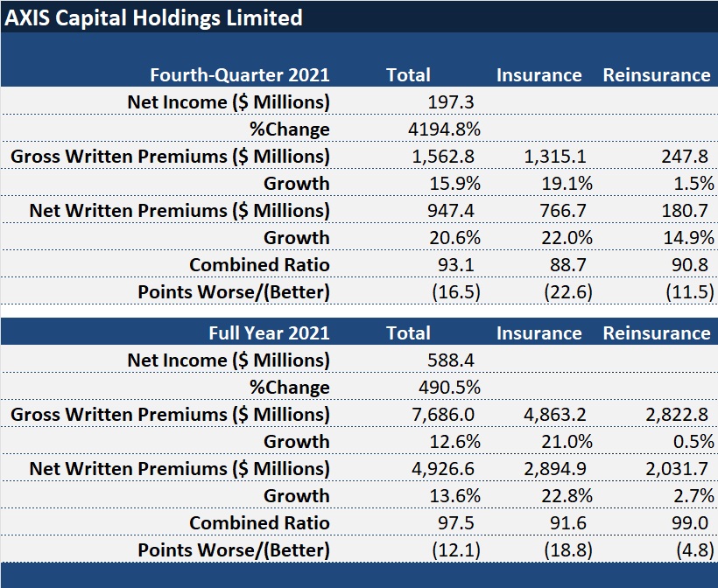Click the 4194.8% change cell
The image size is (718, 588).
445,129
